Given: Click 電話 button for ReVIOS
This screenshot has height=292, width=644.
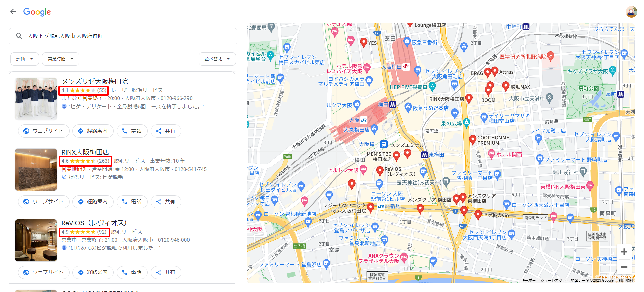Looking at the screenshot, I should [132, 272].
